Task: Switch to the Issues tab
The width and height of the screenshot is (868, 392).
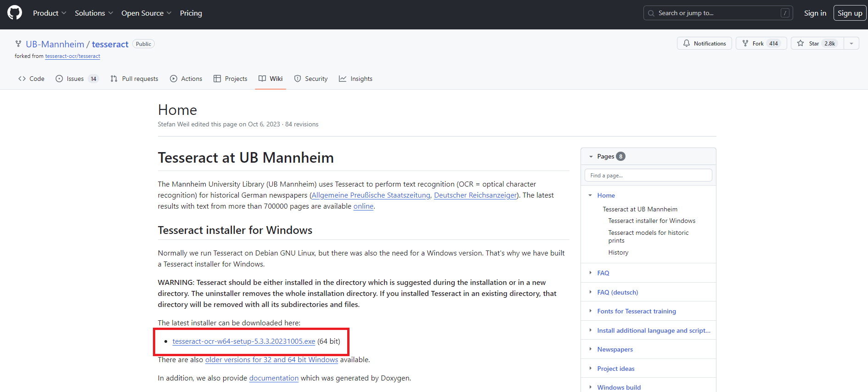Action: pos(77,79)
